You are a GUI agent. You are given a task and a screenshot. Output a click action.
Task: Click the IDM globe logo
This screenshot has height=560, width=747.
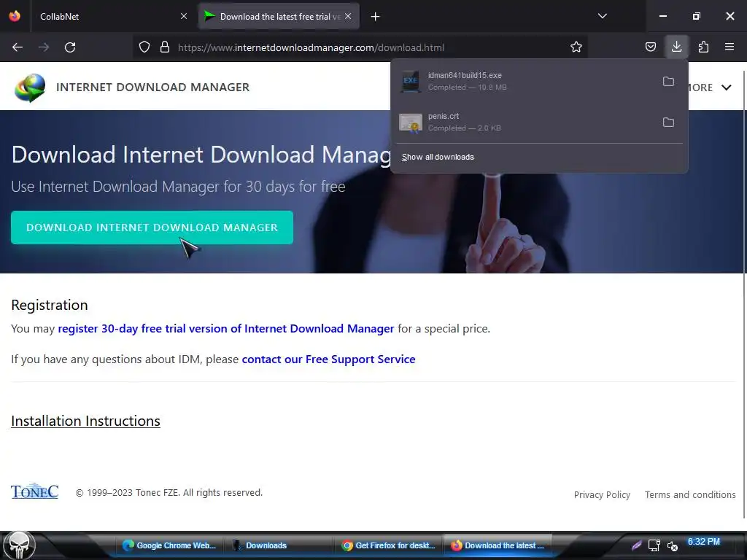[x=30, y=87]
